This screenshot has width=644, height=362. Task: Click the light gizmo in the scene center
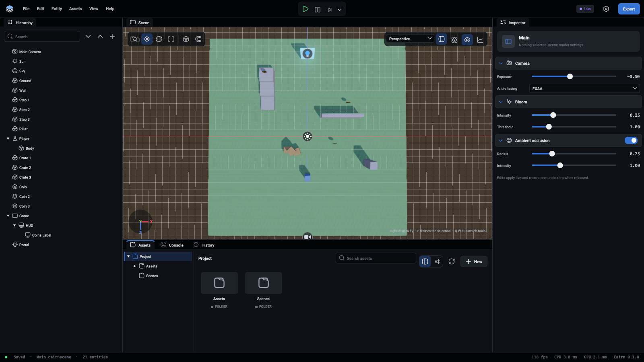[308, 136]
